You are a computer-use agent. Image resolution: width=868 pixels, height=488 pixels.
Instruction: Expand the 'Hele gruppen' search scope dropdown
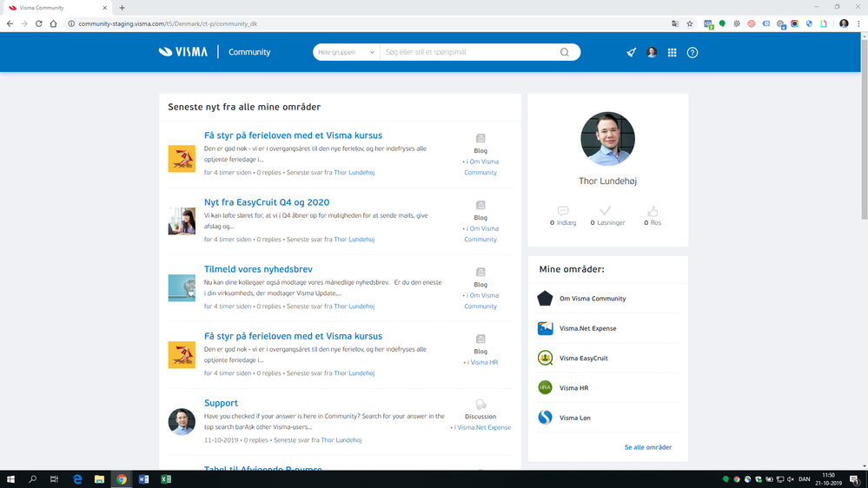[346, 52]
